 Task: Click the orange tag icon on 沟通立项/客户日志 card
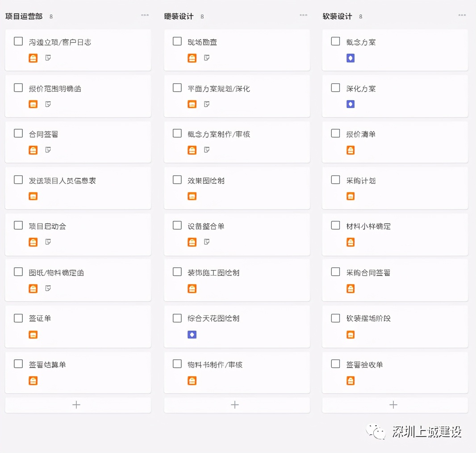(33, 58)
